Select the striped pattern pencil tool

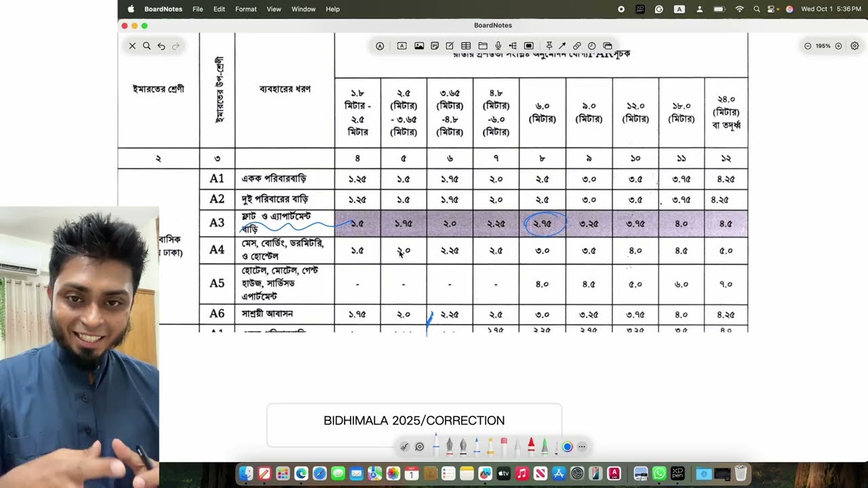tap(517, 447)
